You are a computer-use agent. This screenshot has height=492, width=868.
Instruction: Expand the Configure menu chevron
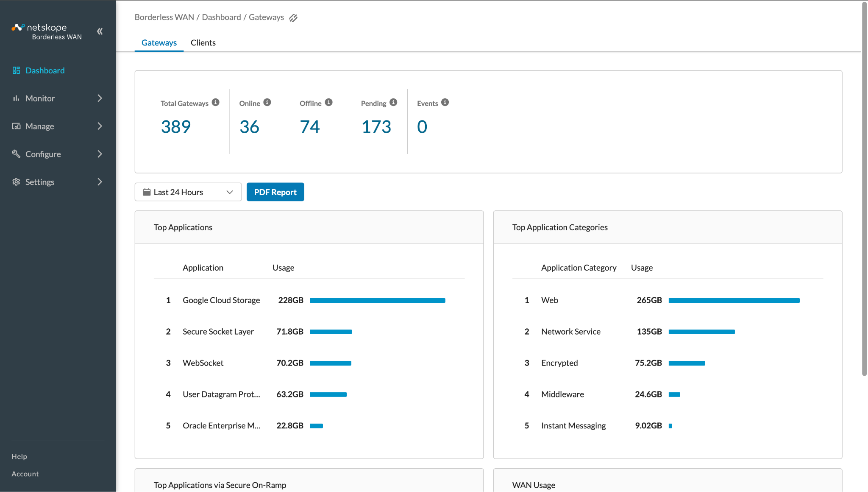[x=100, y=154]
